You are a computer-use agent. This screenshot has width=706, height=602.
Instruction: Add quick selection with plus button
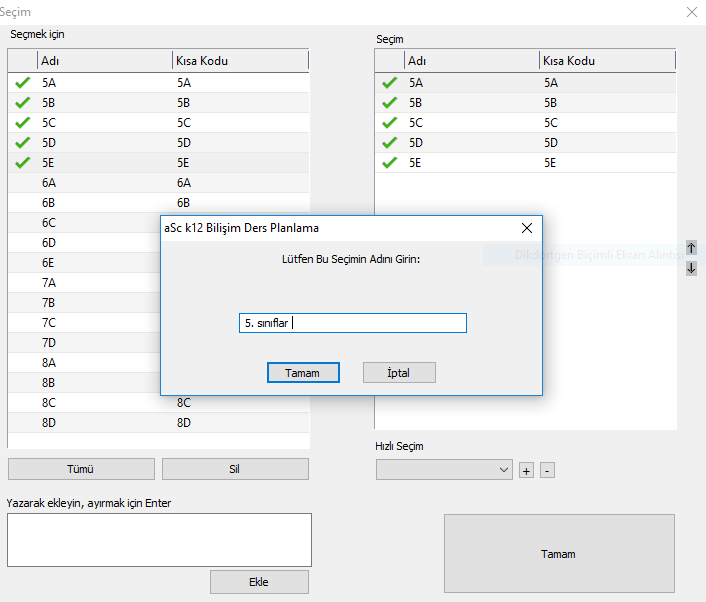(526, 471)
